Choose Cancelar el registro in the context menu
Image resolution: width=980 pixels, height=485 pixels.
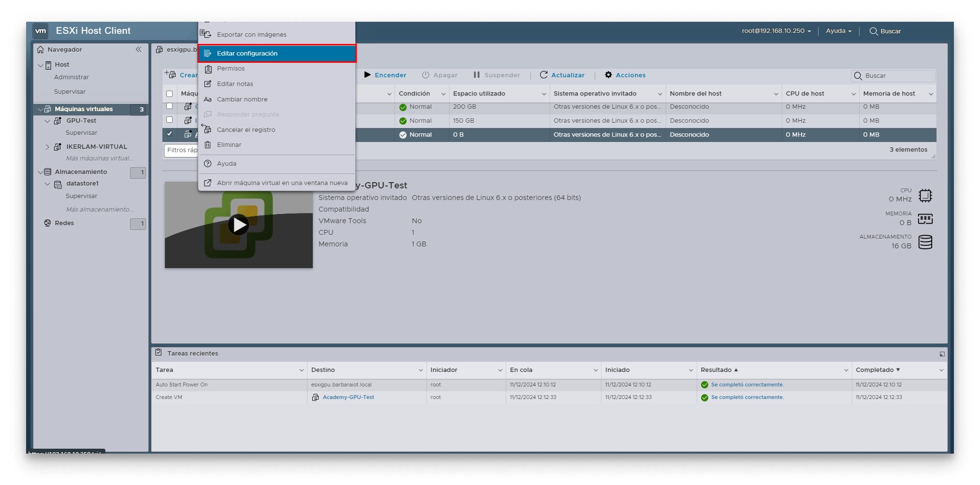pos(246,129)
